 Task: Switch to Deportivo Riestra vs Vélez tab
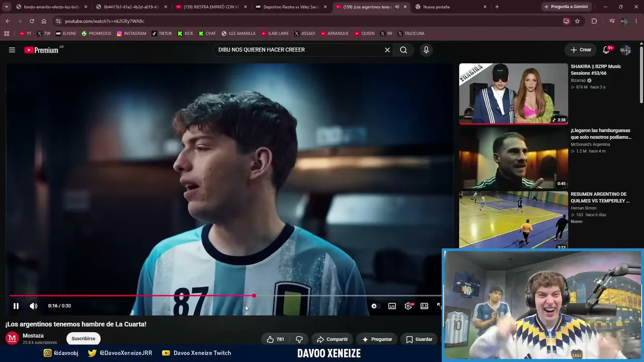291,7
